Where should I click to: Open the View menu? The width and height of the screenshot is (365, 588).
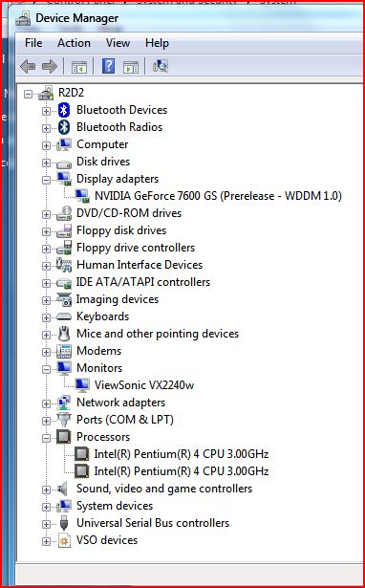(x=118, y=43)
